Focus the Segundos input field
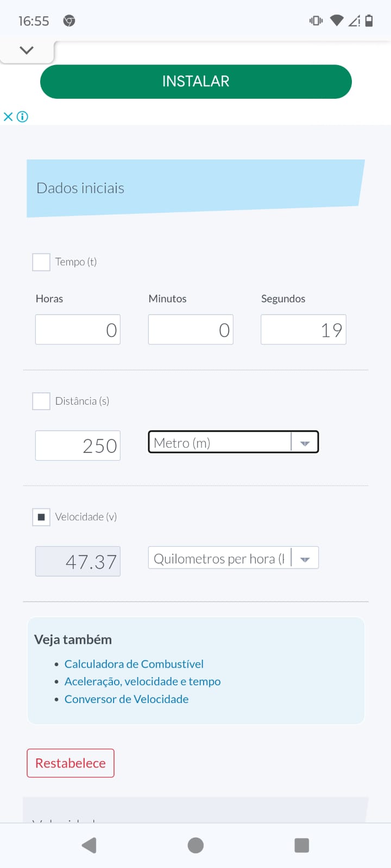Image resolution: width=391 pixels, height=868 pixels. pyautogui.click(x=303, y=330)
